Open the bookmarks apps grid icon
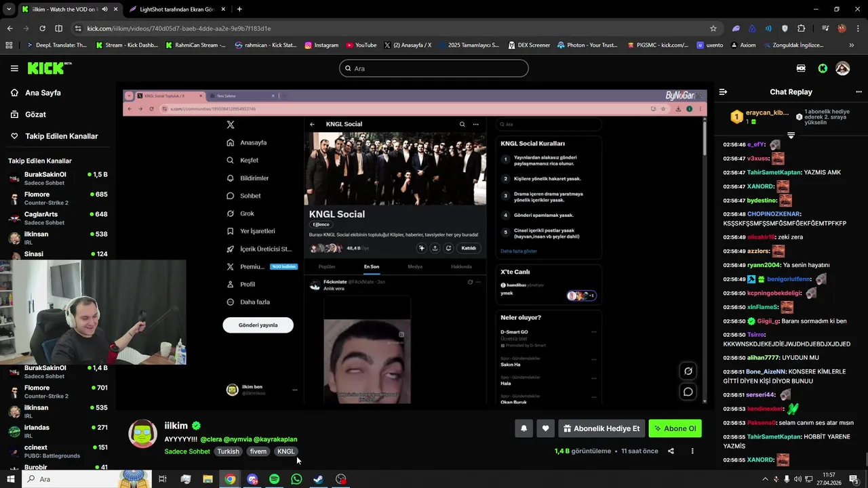This screenshot has height=488, width=868. (x=9, y=45)
